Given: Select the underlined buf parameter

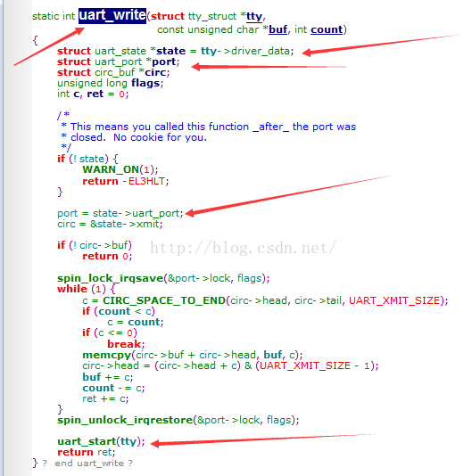Looking at the screenshot, I should coord(277,29).
